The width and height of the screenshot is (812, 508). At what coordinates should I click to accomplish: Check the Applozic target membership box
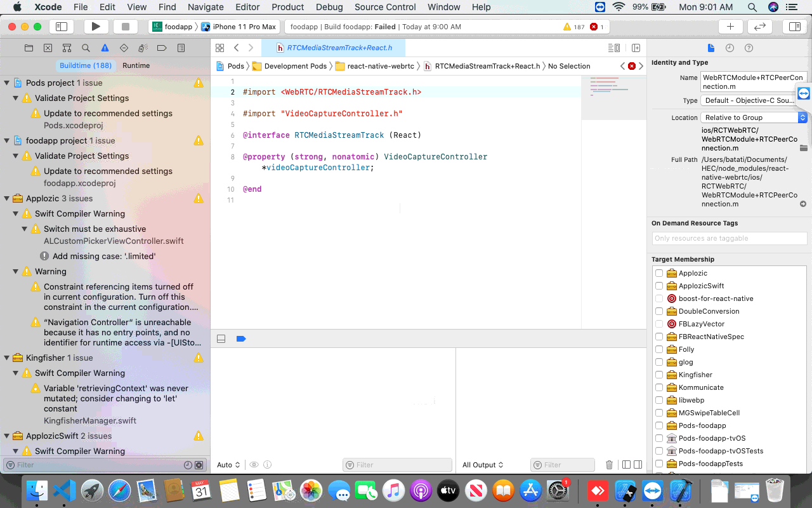[659, 273]
